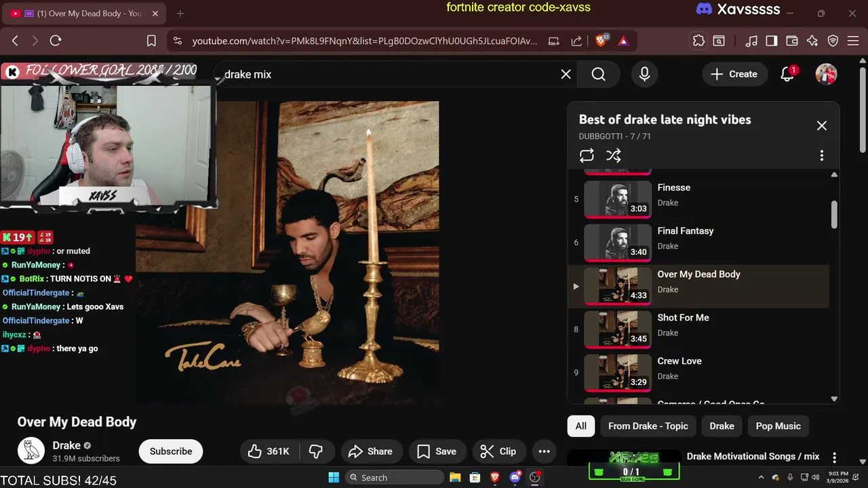Select Over My Dead Body playlist entry
This screenshot has height=488, width=868.
click(x=698, y=286)
